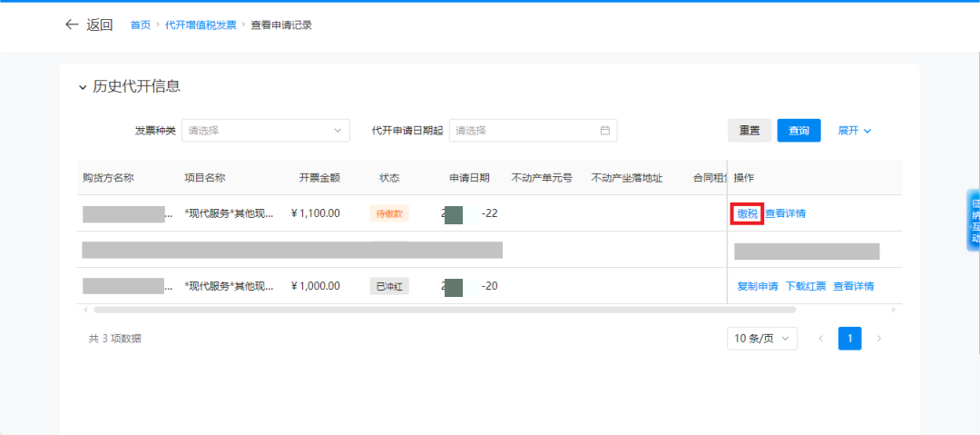The width and height of the screenshot is (980, 435).
Task: Click 缴税 for the ¥1,100.00 row
Action: coord(748,213)
